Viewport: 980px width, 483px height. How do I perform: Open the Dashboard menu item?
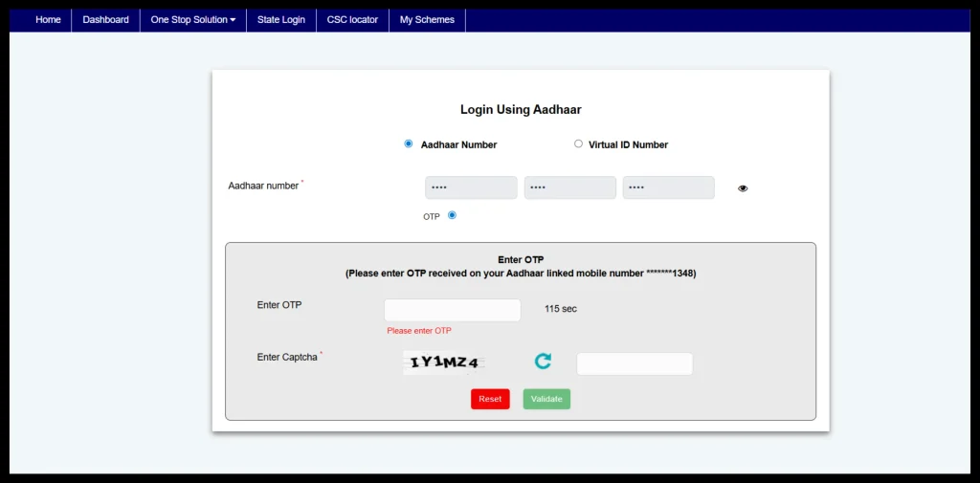(x=105, y=19)
